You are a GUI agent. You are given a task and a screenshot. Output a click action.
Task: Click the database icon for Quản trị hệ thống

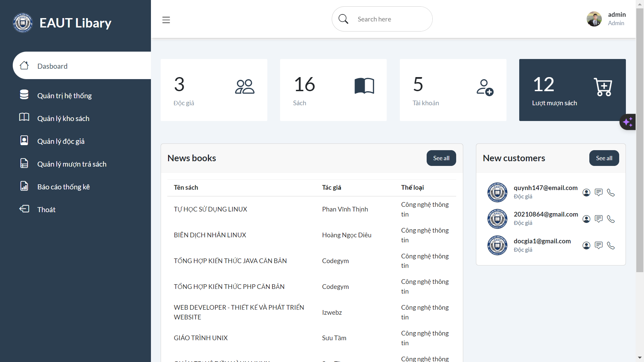(24, 95)
